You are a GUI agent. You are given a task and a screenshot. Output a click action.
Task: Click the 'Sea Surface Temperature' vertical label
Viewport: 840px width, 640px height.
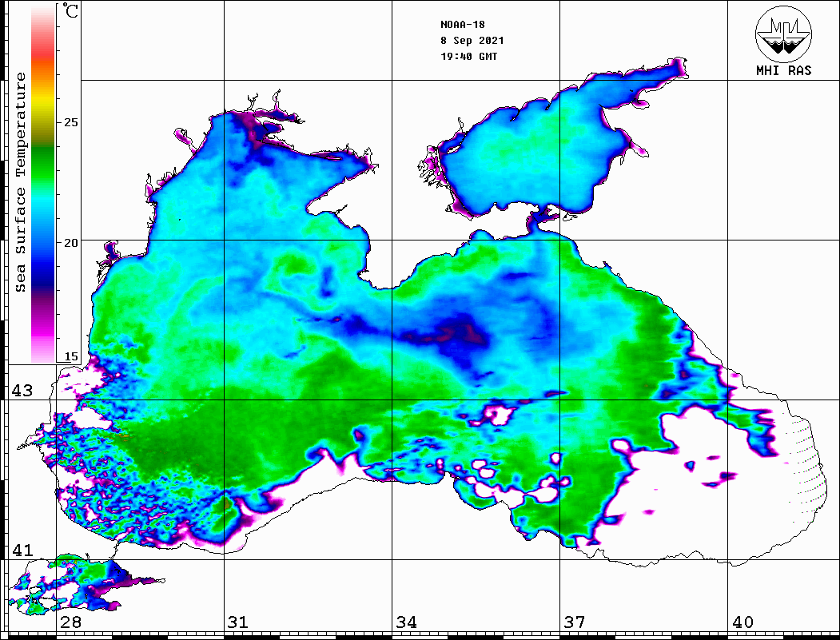point(20,183)
